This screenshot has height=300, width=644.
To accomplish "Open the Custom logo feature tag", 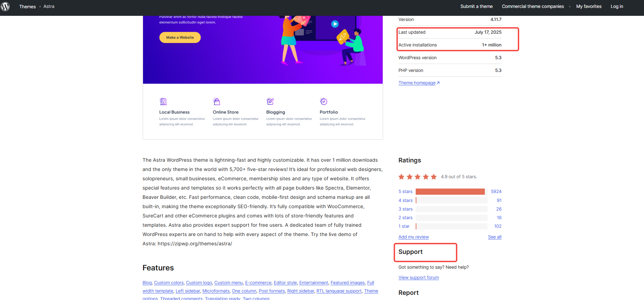I will pyautogui.click(x=199, y=283).
